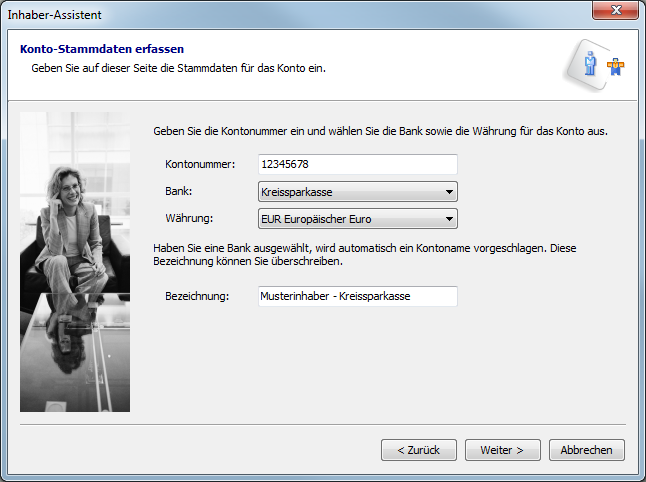Viewport: 646px width, 482px height.
Task: Proceed with the Weiter button
Action: tap(502, 450)
